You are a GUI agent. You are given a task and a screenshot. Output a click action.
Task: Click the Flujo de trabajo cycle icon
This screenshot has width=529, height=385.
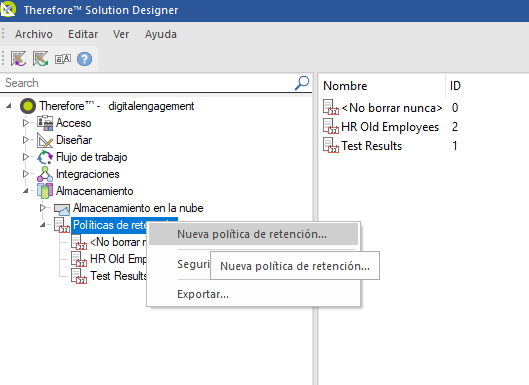[45, 157]
